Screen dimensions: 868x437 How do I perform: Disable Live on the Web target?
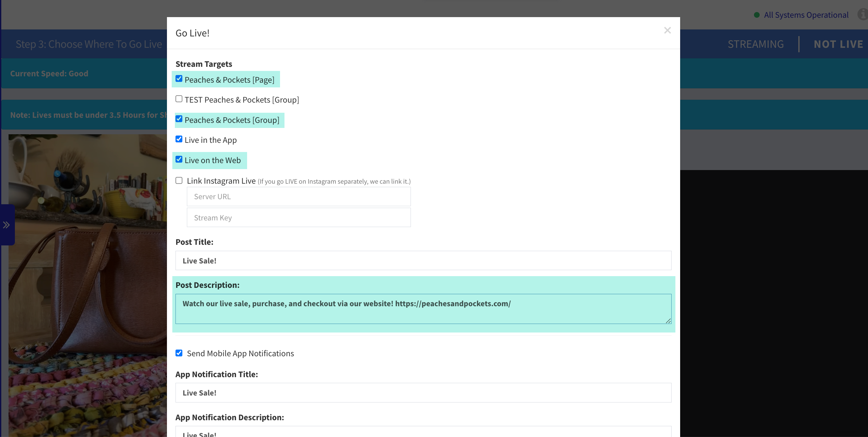coord(179,159)
